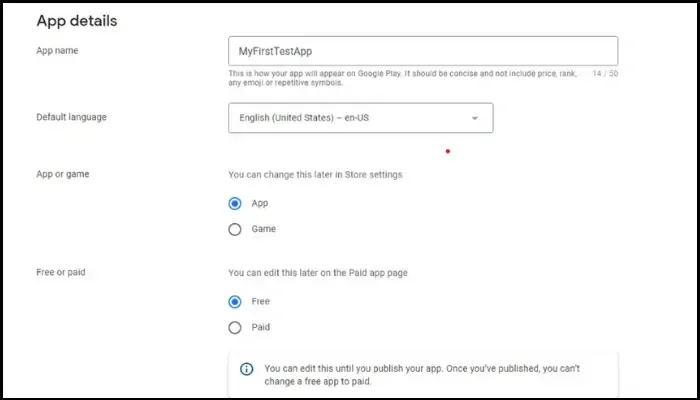The image size is (700, 400).
Task: Click "You can edit this later on the Paid app page"
Action: pyautogui.click(x=318, y=273)
